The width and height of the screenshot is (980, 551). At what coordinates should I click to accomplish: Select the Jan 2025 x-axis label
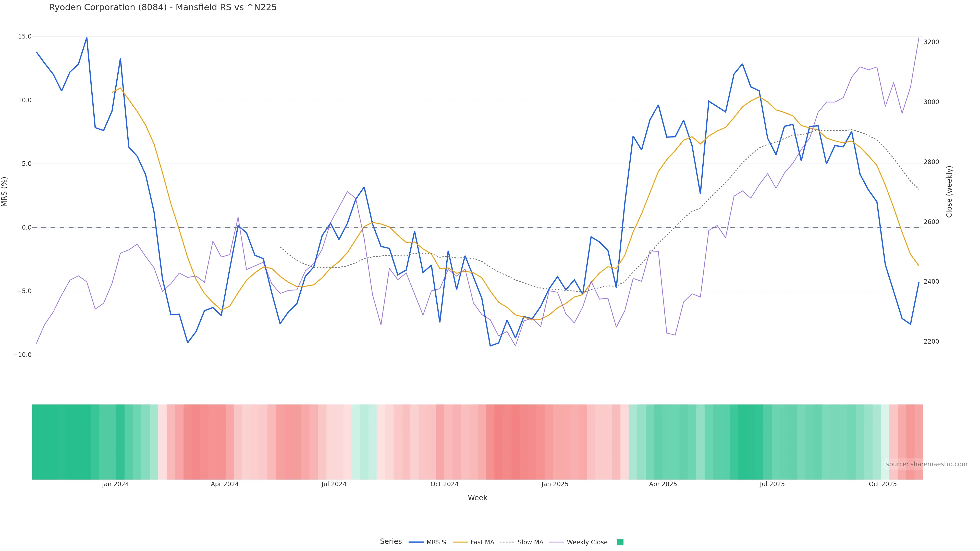click(x=555, y=484)
